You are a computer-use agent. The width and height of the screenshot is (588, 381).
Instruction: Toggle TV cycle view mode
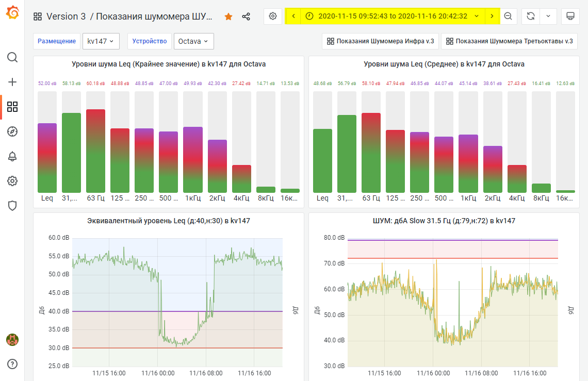tap(570, 16)
